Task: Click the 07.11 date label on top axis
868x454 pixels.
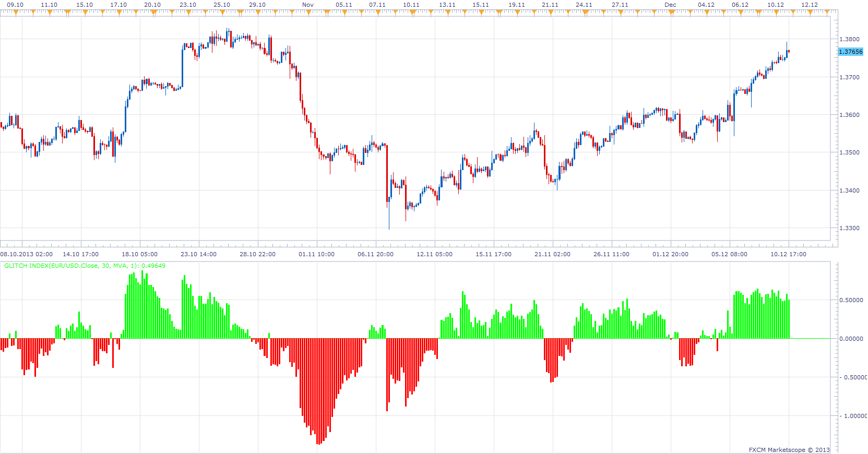Action: coord(377,5)
